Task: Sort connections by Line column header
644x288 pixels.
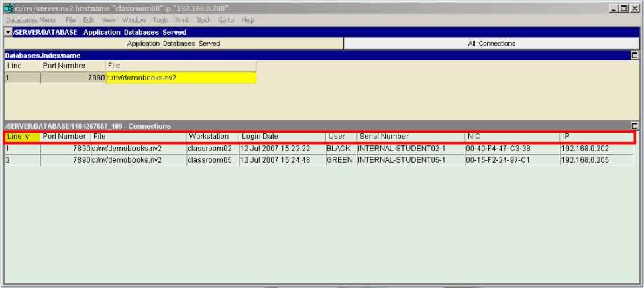Action: click(22, 137)
